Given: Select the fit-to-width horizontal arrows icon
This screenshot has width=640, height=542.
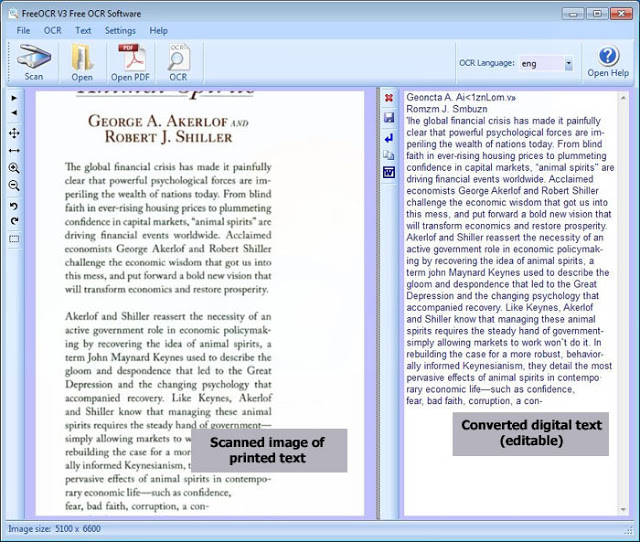Looking at the screenshot, I should point(14,151).
